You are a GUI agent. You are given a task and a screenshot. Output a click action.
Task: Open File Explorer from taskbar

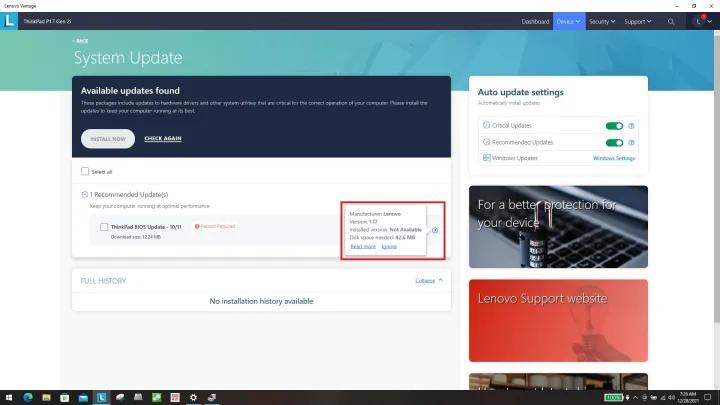(46, 398)
